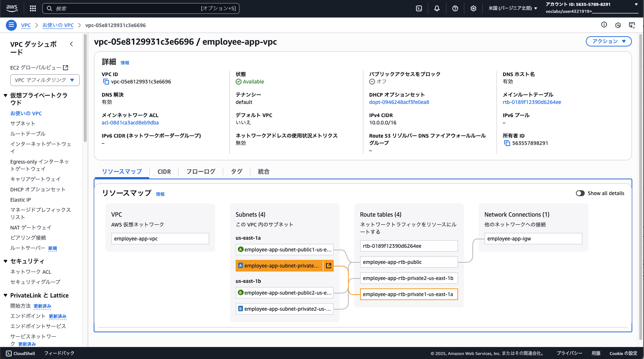Open the account menu dropdown
The height and width of the screenshot is (359, 644).
click(x=592, y=8)
